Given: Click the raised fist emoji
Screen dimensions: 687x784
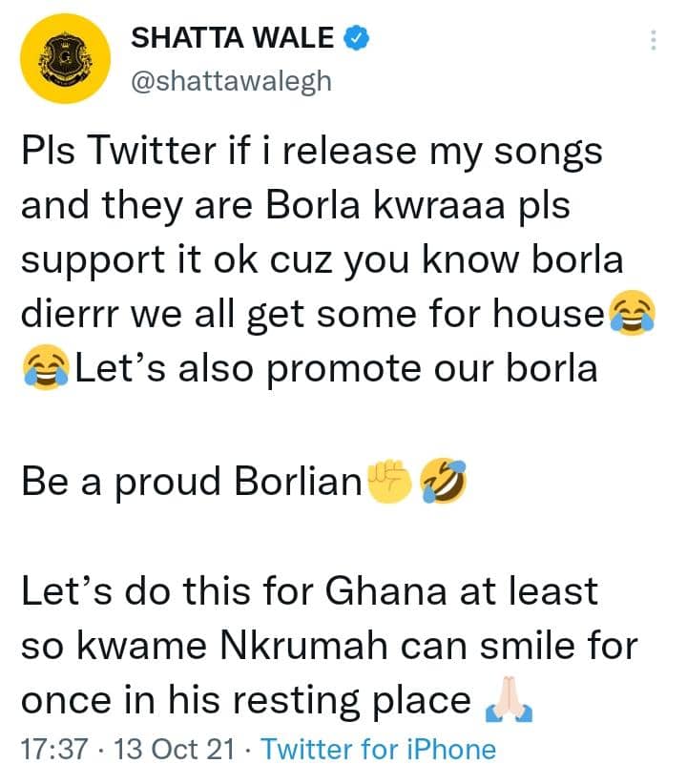Looking at the screenshot, I should pos(390,482).
